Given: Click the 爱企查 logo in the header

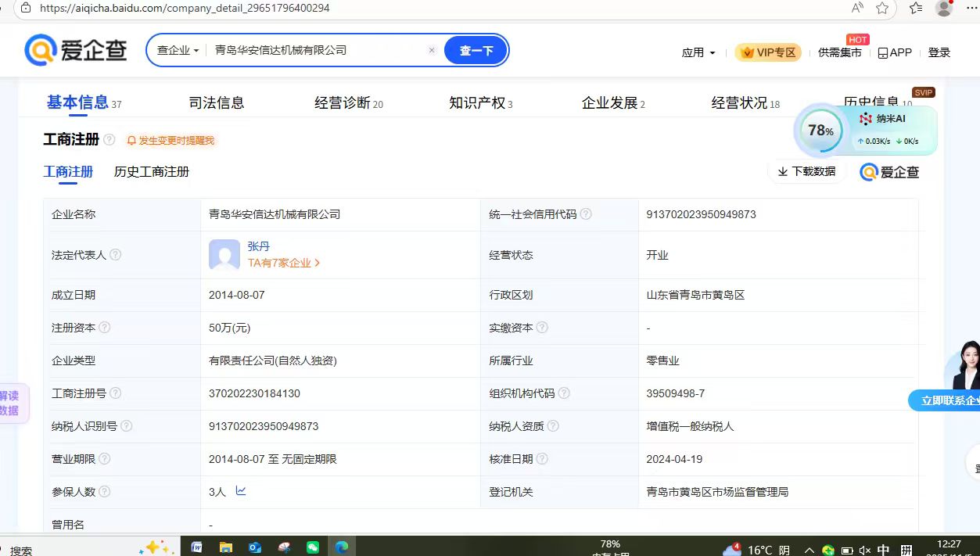Looking at the screenshot, I should point(76,51).
